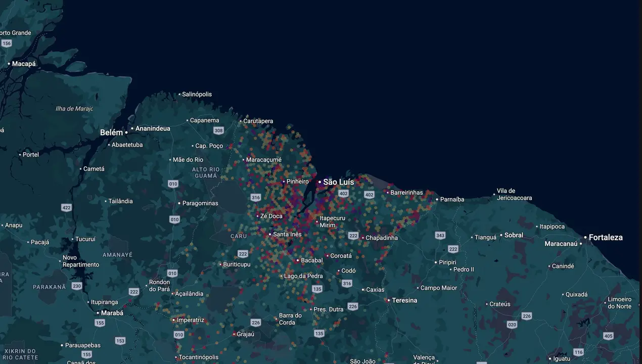Click the Campo Maior label
The width and height of the screenshot is (642, 364).
[x=439, y=288]
